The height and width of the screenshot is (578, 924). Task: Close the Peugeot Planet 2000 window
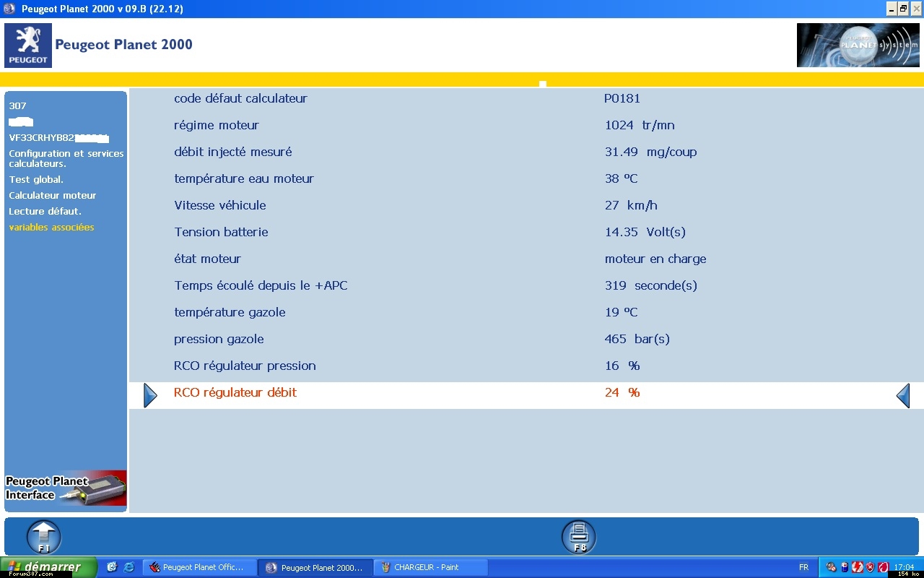coord(916,9)
